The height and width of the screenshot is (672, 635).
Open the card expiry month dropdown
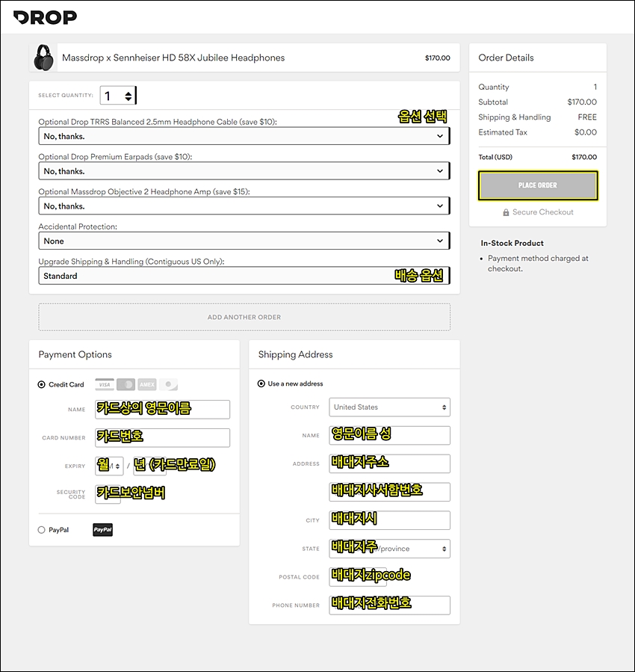109,466
